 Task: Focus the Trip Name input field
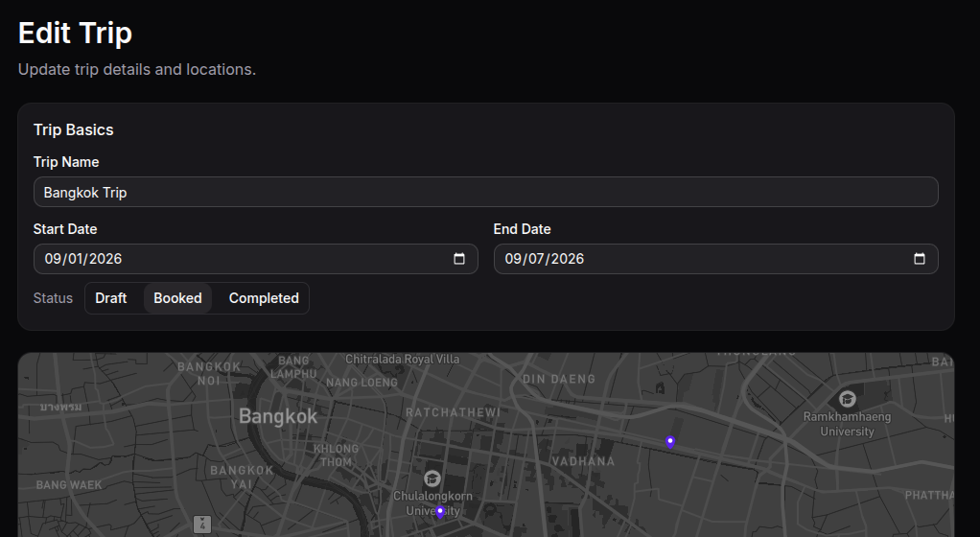485,192
